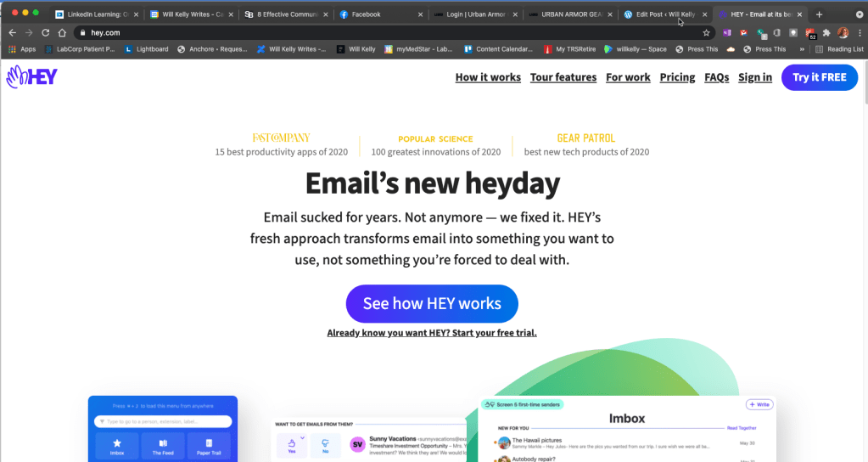This screenshot has width=868, height=462.
Task: Choose the thumbs-down No screening option
Action: [324, 444]
